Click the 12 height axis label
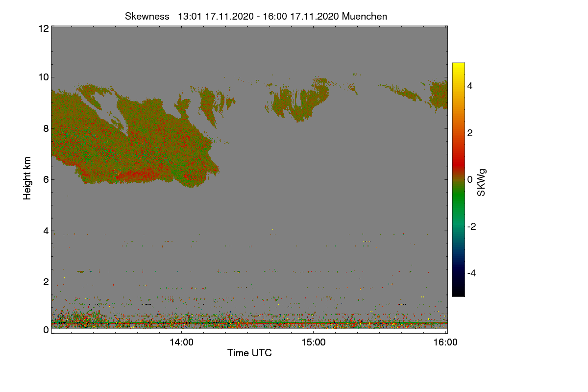Viewport: 588px width, 392px height. 43,28
